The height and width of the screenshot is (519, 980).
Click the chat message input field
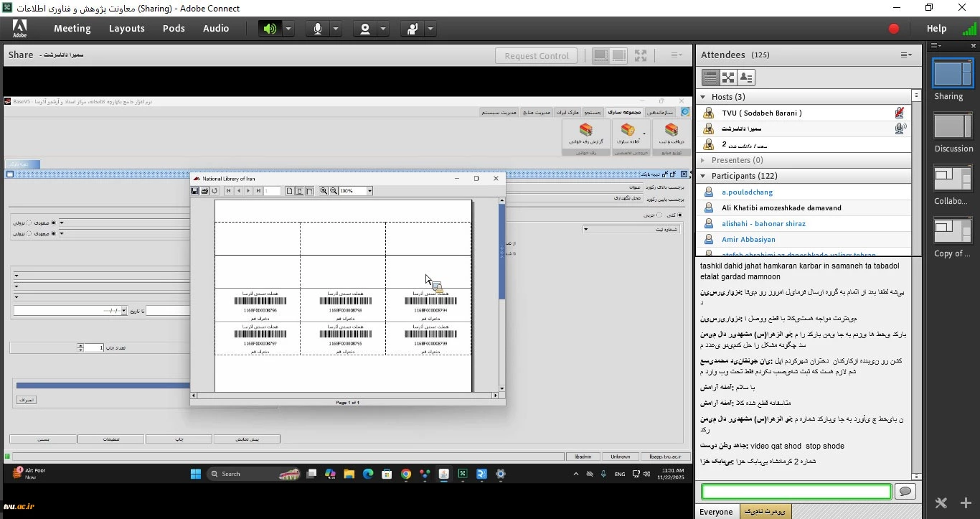pyautogui.click(x=796, y=492)
